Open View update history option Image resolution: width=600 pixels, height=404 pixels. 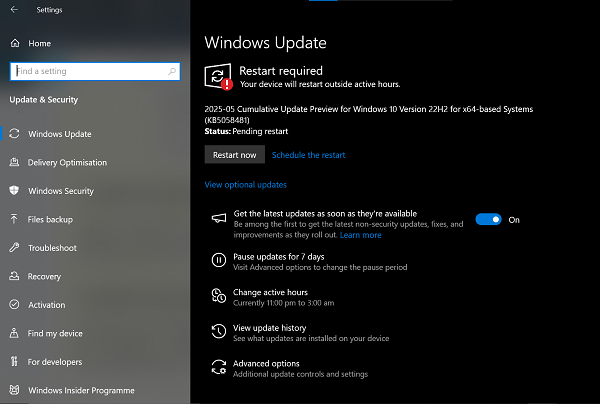[x=269, y=327]
